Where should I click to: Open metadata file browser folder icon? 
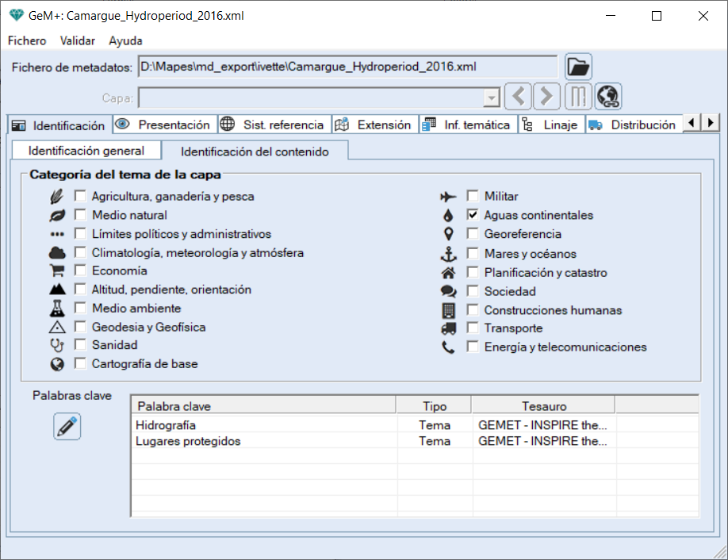click(578, 67)
